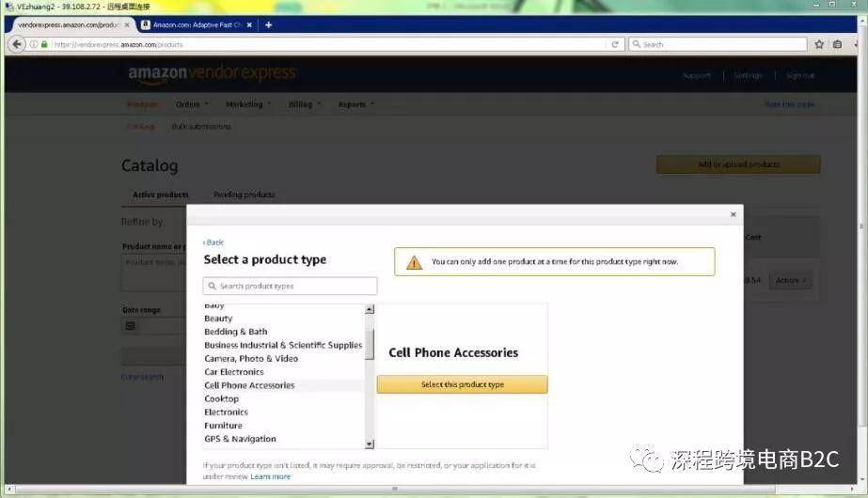The width and height of the screenshot is (868, 498).
Task: Click the browser back arrow button
Action: pyautogui.click(x=17, y=44)
